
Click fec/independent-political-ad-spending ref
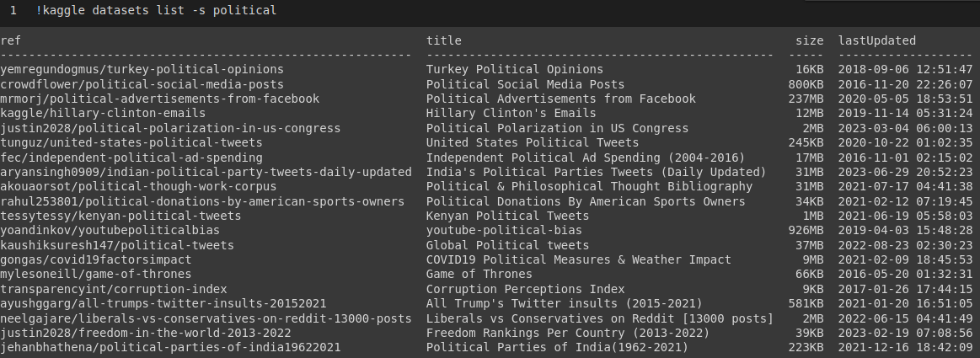click(x=131, y=158)
